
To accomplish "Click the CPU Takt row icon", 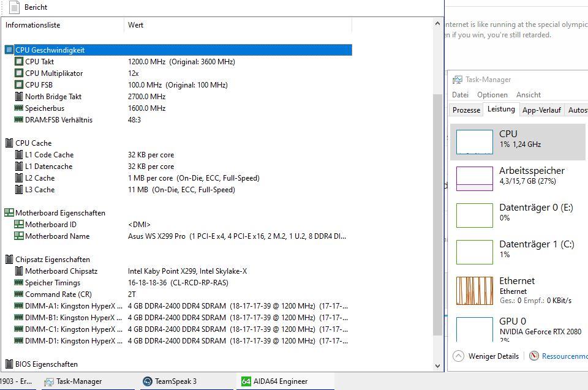I will click(19, 61).
